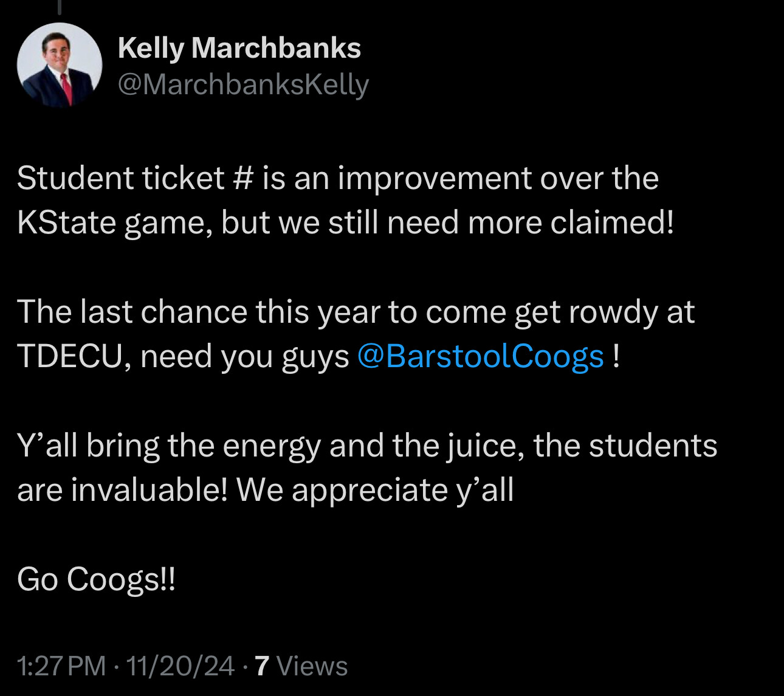Screen dimensions: 784x696
Task: Click the Kelly Marchbanks display name
Action: [239, 47]
